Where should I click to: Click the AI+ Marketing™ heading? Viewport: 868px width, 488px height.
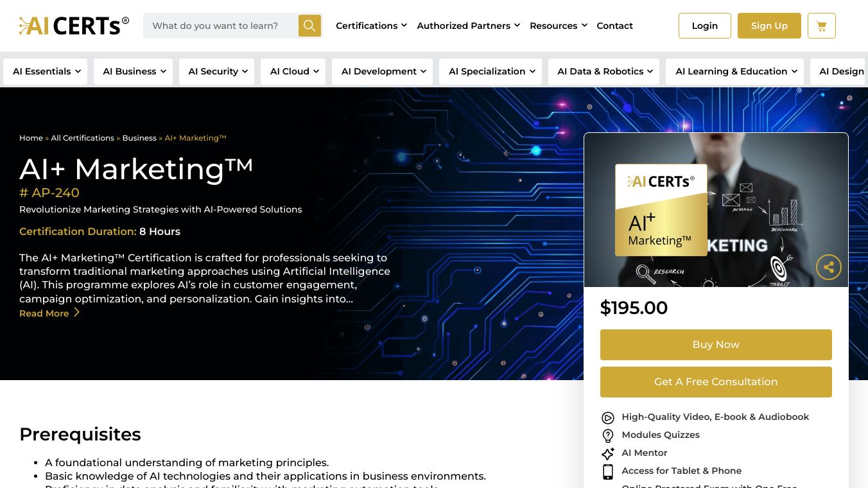[136, 169]
